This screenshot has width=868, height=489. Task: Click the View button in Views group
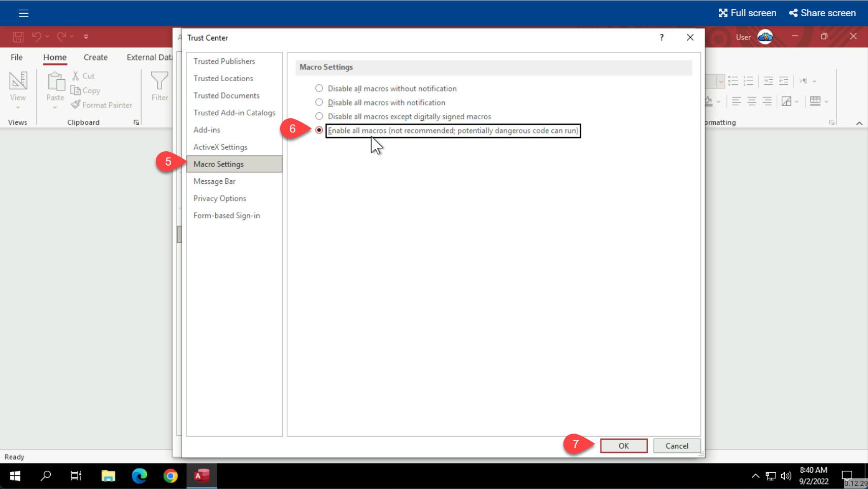(x=18, y=86)
